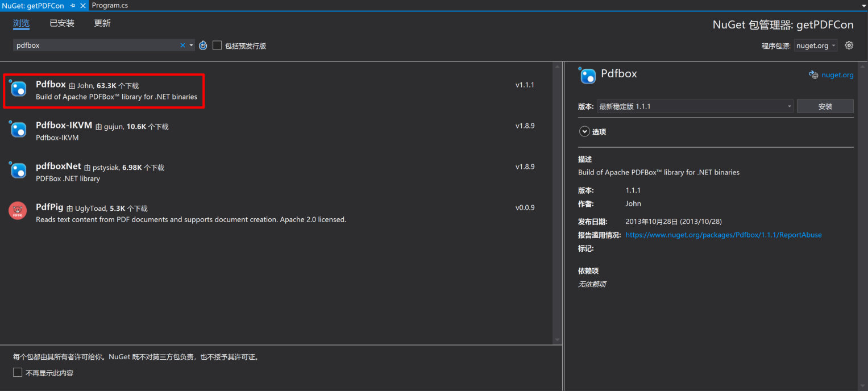
Task: Click the Pdfbox-IKVM package icon
Action: (18, 130)
